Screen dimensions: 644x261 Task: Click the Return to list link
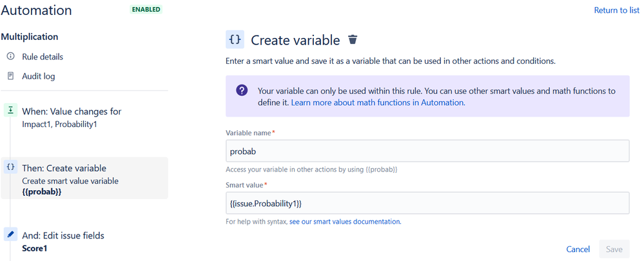coord(616,10)
